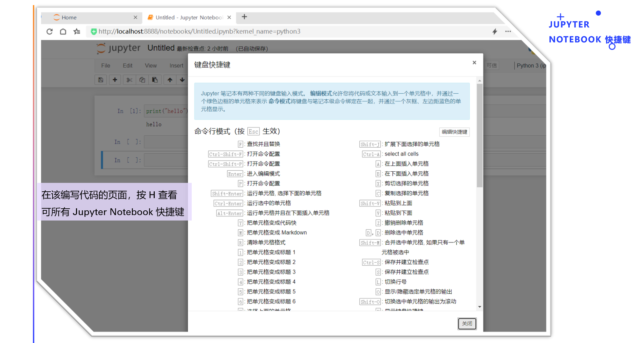Click the green security shield in address bar
The image size is (644, 343).
click(94, 32)
